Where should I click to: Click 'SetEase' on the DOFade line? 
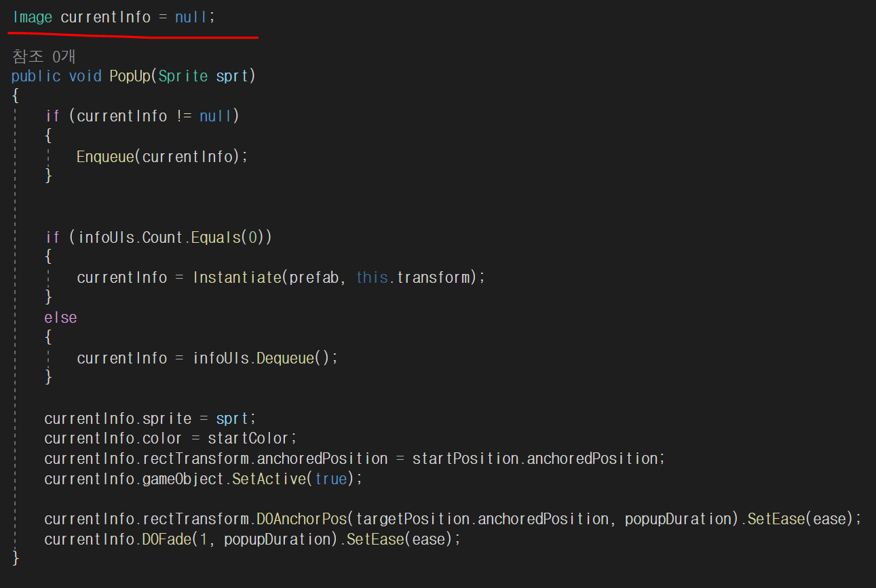pyautogui.click(x=376, y=539)
